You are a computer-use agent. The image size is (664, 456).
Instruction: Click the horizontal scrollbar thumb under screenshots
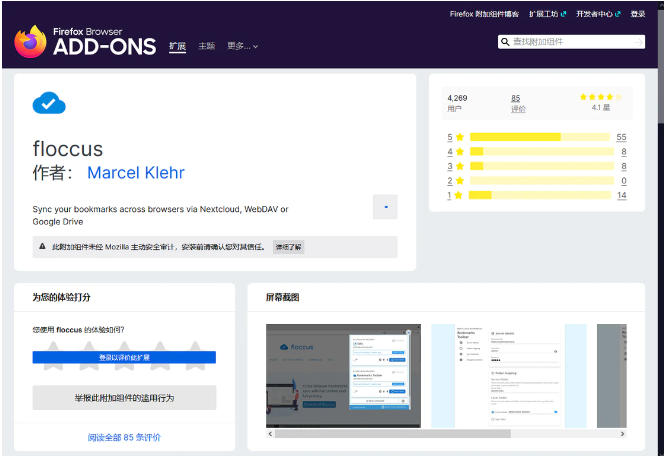point(393,434)
